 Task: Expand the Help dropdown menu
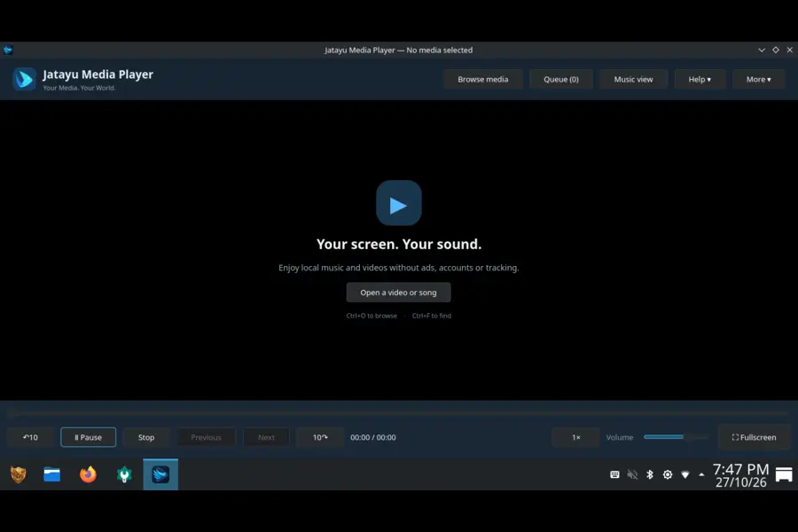click(700, 80)
